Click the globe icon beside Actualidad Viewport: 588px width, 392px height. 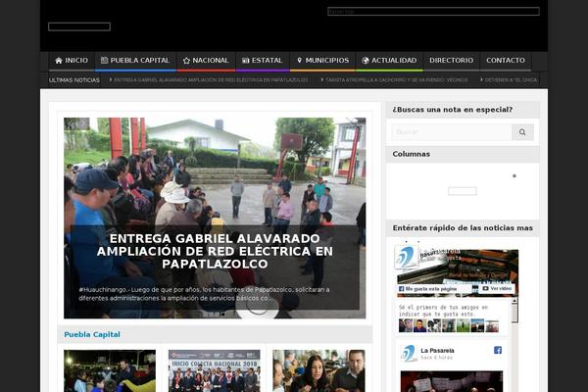[366, 61]
